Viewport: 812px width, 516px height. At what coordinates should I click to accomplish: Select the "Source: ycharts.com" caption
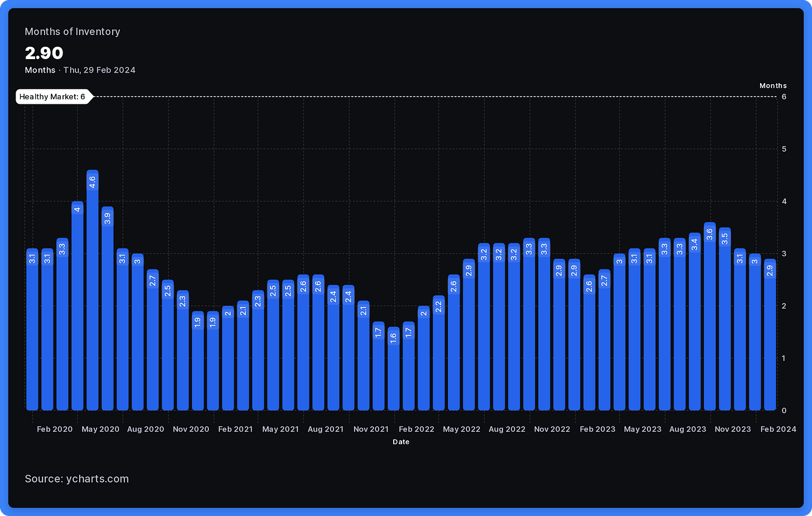point(77,479)
